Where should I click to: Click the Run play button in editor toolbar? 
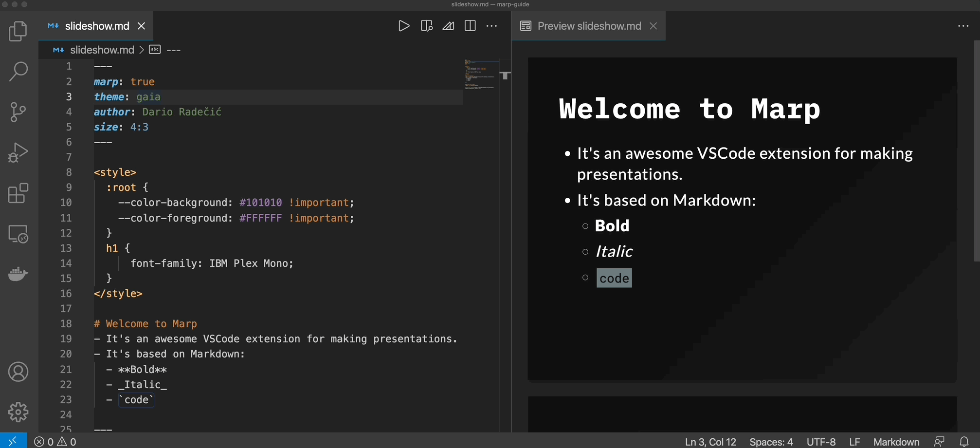coord(403,26)
